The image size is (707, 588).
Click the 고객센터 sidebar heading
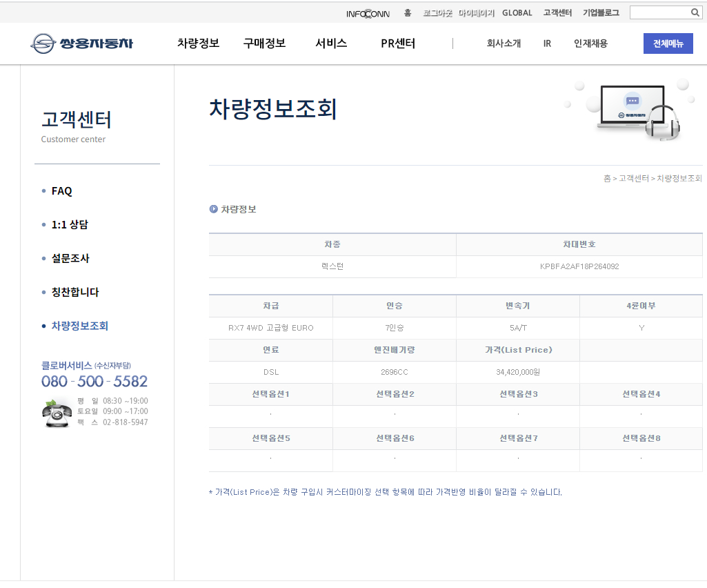coord(76,119)
